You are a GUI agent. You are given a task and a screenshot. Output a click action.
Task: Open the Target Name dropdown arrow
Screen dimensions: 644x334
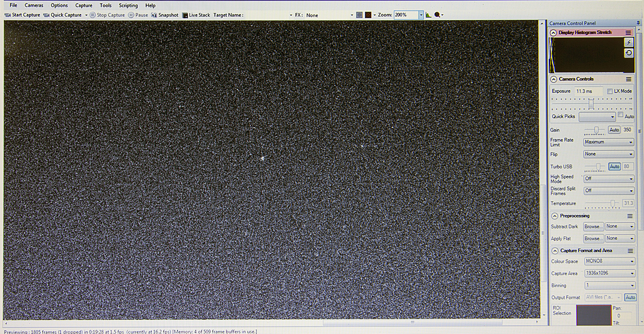tap(291, 15)
